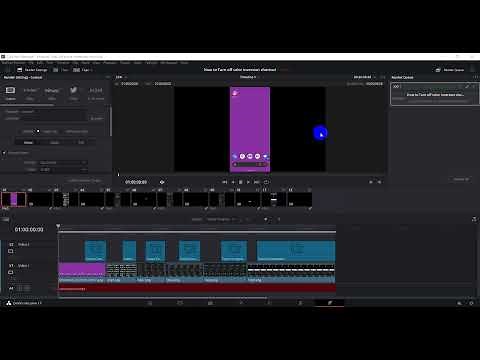Open the Render Queue options menu
The width and height of the screenshot is (480, 360).
(x=475, y=77)
